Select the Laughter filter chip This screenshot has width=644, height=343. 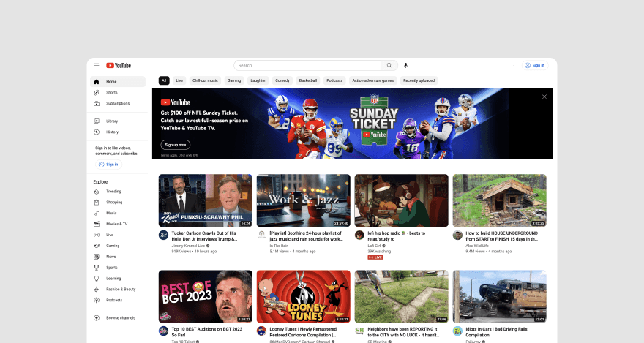point(258,80)
